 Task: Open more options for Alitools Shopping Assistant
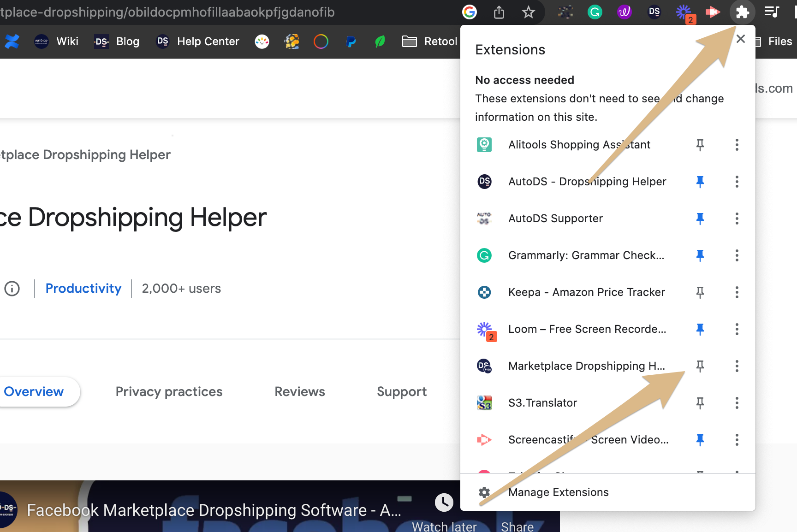tap(737, 145)
